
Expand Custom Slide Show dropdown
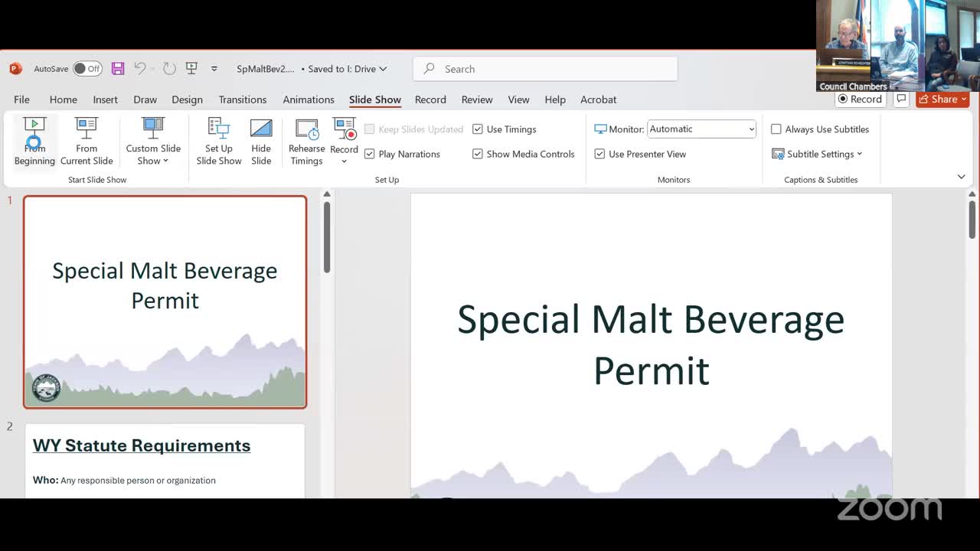click(x=153, y=141)
